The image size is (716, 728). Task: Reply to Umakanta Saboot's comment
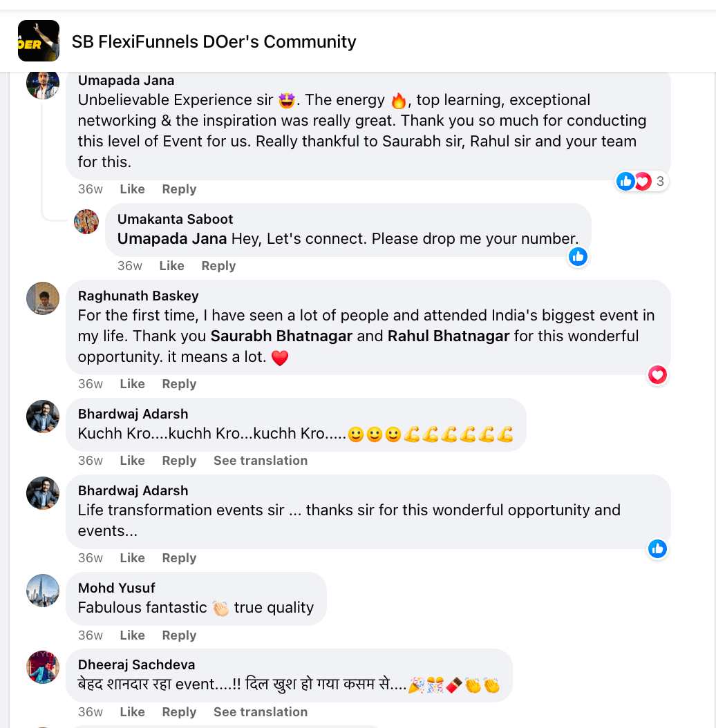coord(218,266)
